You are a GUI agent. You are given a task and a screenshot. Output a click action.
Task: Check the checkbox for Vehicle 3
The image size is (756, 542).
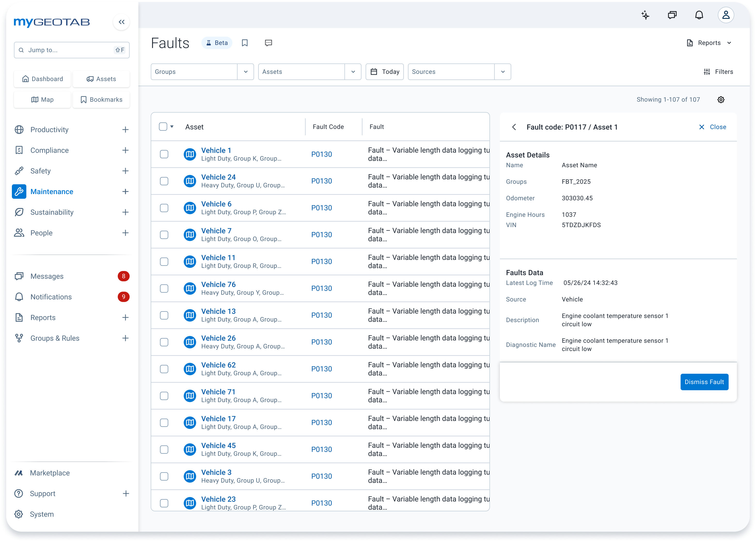tap(164, 476)
